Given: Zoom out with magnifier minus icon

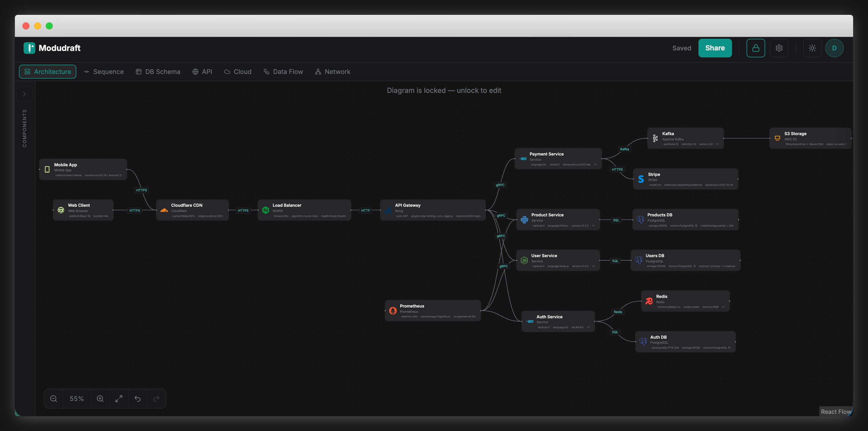Looking at the screenshot, I should click(x=54, y=399).
